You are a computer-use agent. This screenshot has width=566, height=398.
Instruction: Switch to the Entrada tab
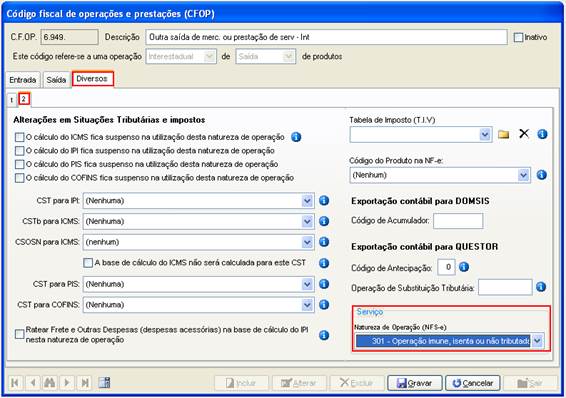pyautogui.click(x=23, y=80)
